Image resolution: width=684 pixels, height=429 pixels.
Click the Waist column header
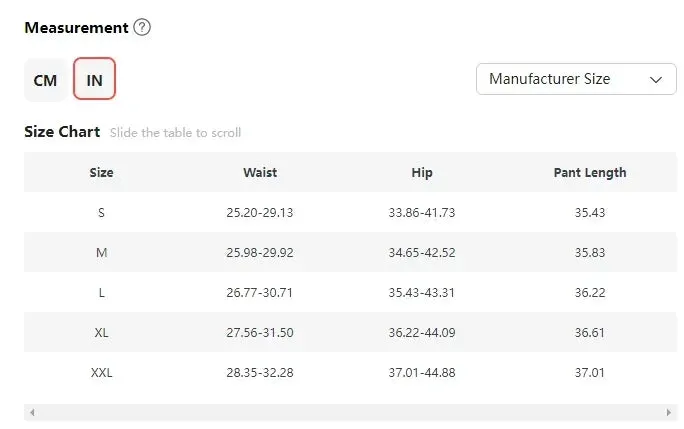click(260, 172)
